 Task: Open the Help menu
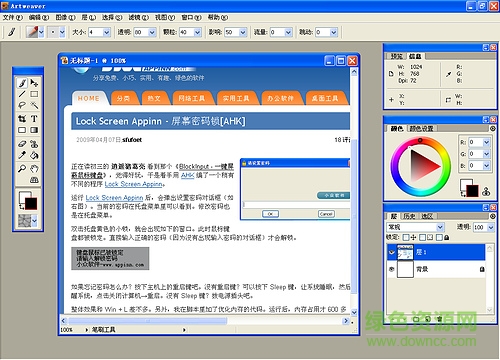(x=218, y=17)
